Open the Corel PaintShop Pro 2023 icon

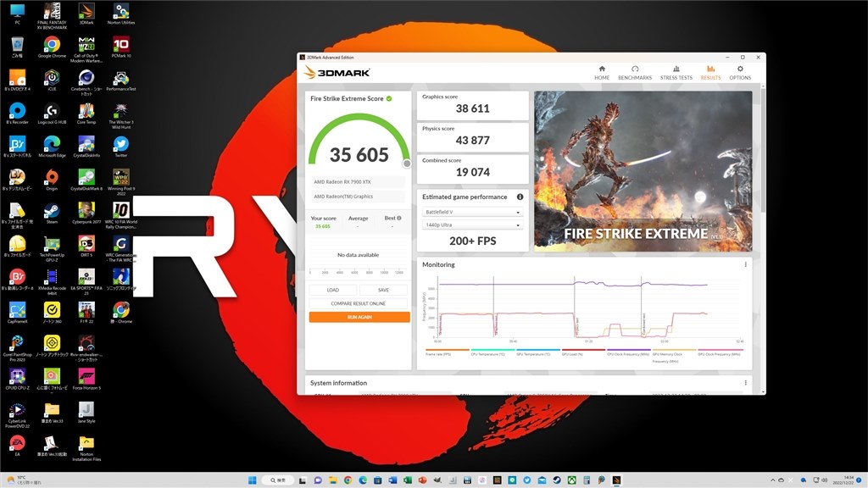17,348
